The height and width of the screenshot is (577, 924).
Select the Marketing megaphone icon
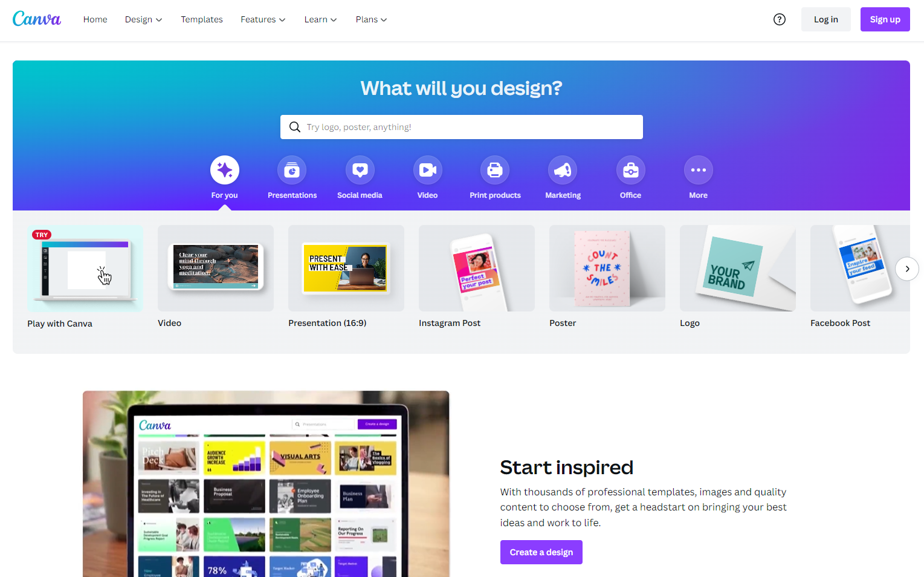pos(563,170)
